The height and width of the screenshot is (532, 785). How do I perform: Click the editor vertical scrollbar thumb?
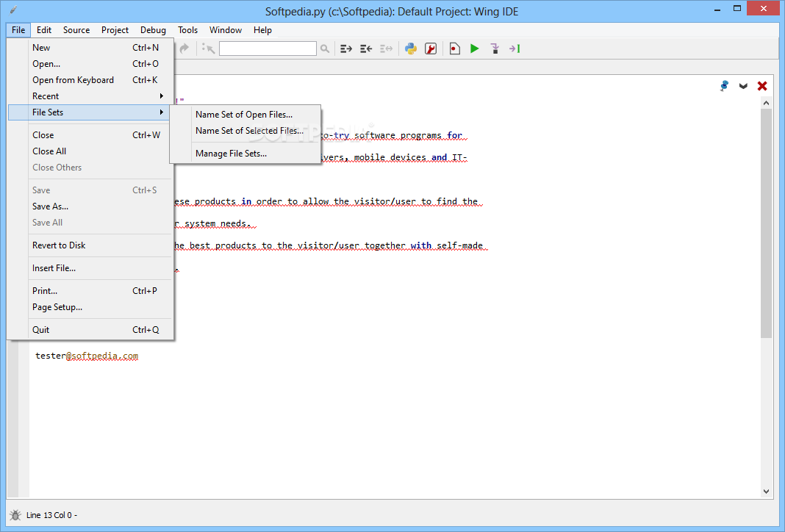click(766, 223)
